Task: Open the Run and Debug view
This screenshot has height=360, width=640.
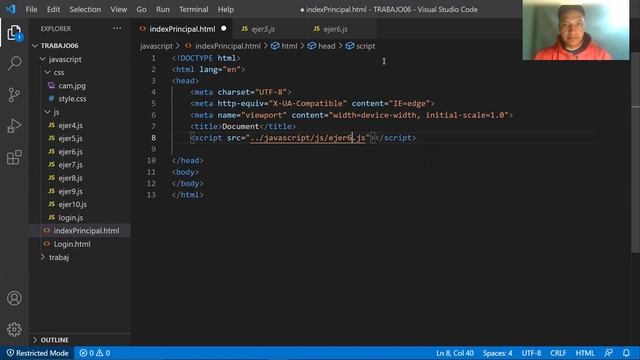Action: pyautogui.click(x=14, y=126)
